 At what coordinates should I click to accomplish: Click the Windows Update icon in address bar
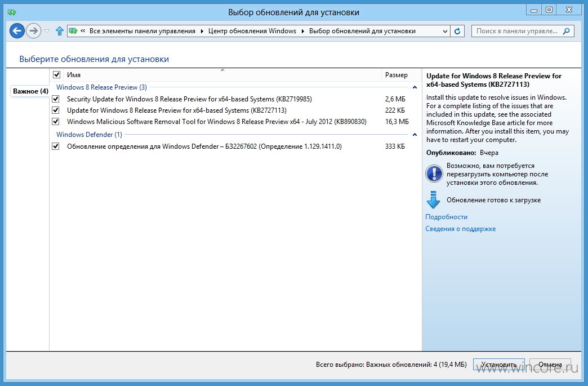(73, 31)
